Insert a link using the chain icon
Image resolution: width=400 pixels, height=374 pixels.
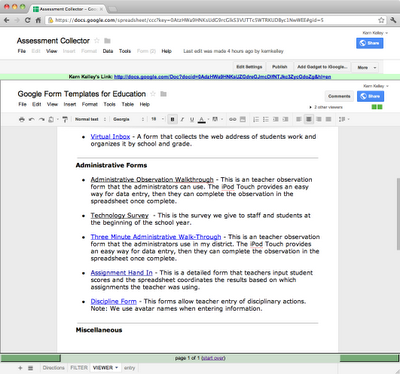[233, 119]
